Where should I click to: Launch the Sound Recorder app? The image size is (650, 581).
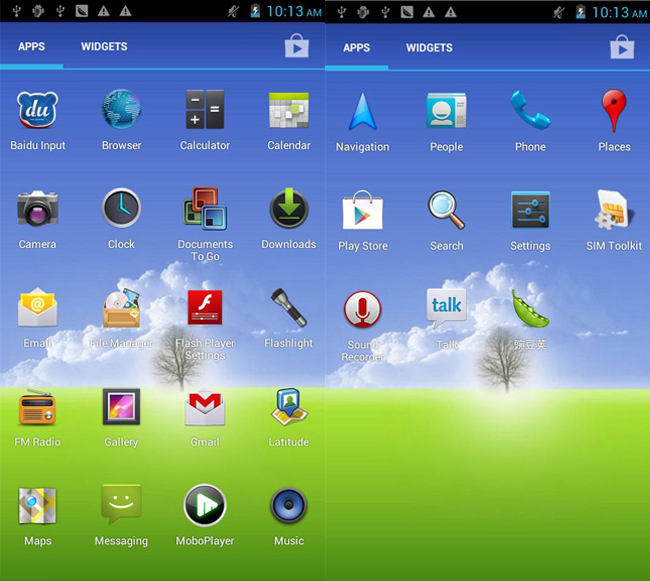coord(363,310)
